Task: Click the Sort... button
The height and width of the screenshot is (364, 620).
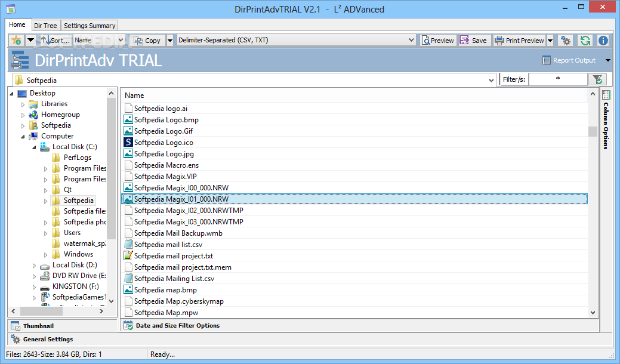Action: click(55, 41)
